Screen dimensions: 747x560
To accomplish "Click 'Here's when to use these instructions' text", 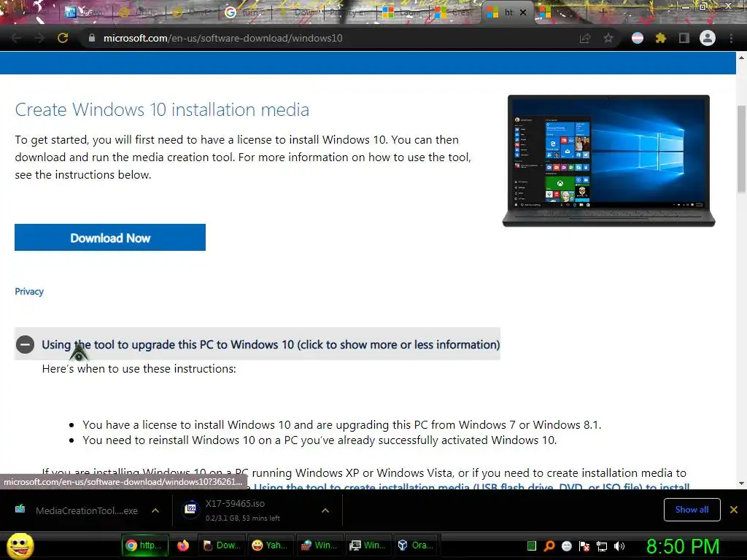I will coord(139,368).
